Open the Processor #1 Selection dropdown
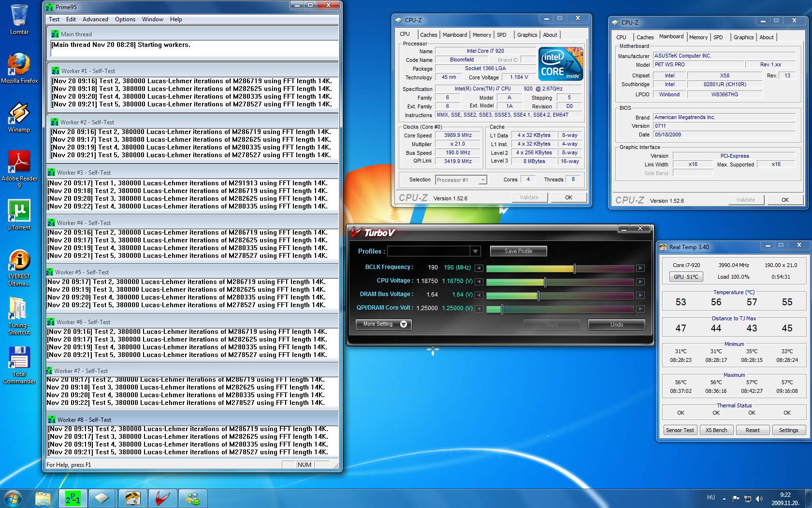812x508 pixels. 482,180
